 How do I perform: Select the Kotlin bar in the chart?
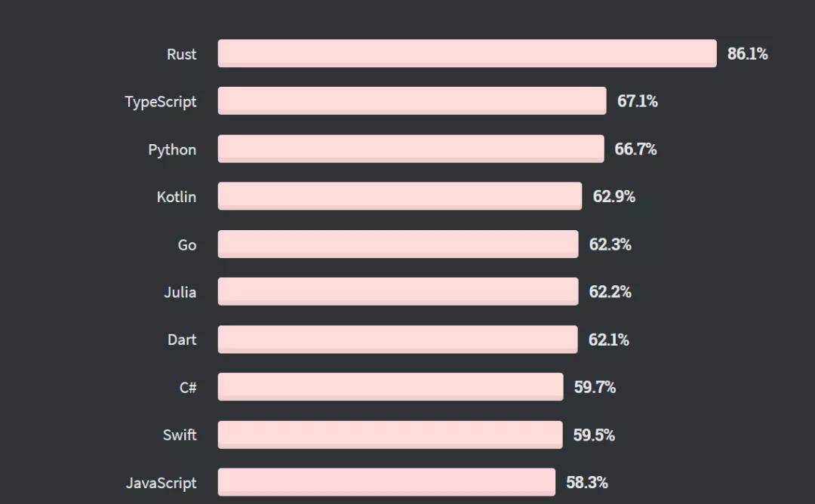click(x=400, y=196)
